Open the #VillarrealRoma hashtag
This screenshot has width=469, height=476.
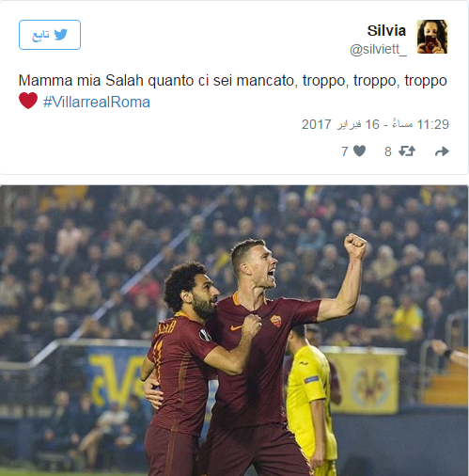97,103
